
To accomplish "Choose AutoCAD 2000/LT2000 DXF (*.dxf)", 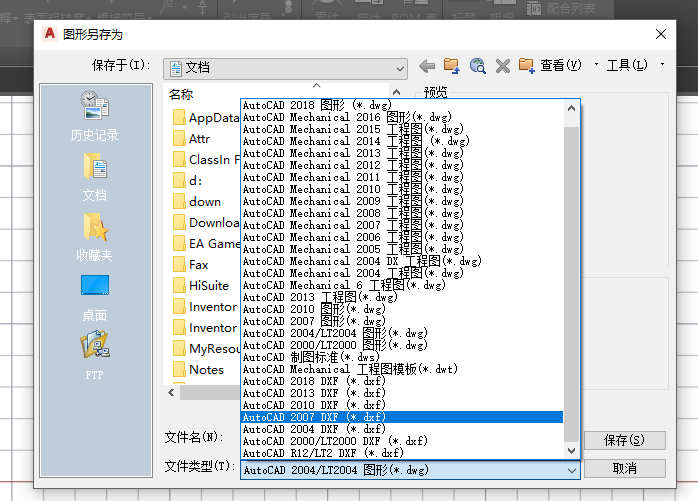I will [x=402, y=442].
